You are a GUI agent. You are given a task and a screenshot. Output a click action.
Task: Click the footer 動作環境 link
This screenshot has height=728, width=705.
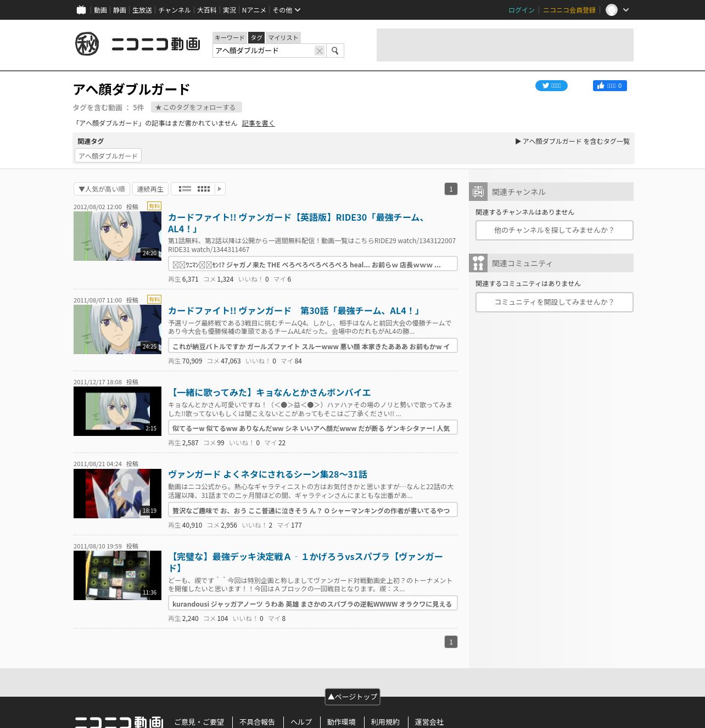point(342,722)
